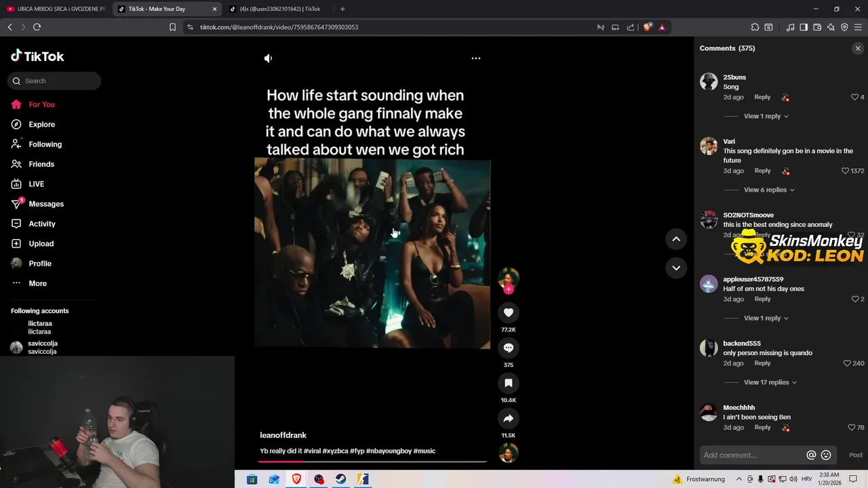Expand 'View 6 replies' under Vari
This screenshot has width=868, height=488.
769,190
